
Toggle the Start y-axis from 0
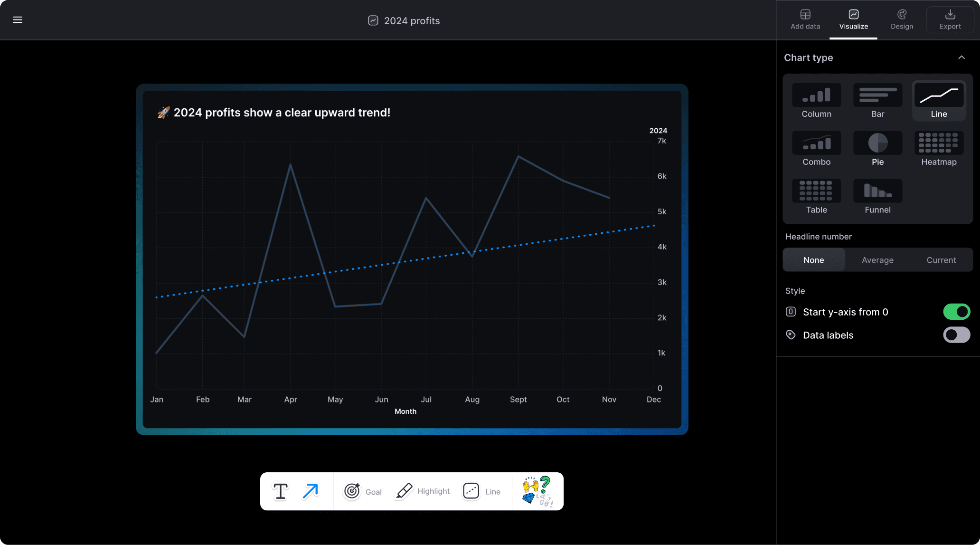(957, 311)
